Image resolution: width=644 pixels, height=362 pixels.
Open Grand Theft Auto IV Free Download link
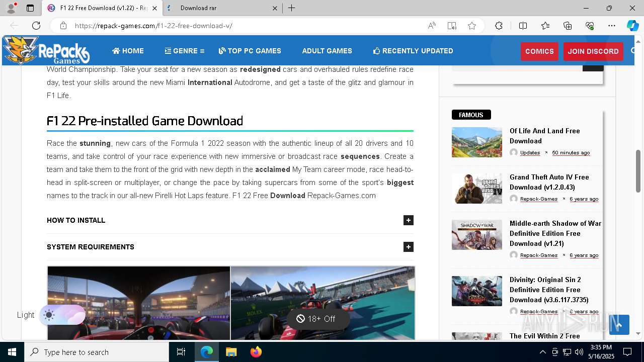click(549, 182)
